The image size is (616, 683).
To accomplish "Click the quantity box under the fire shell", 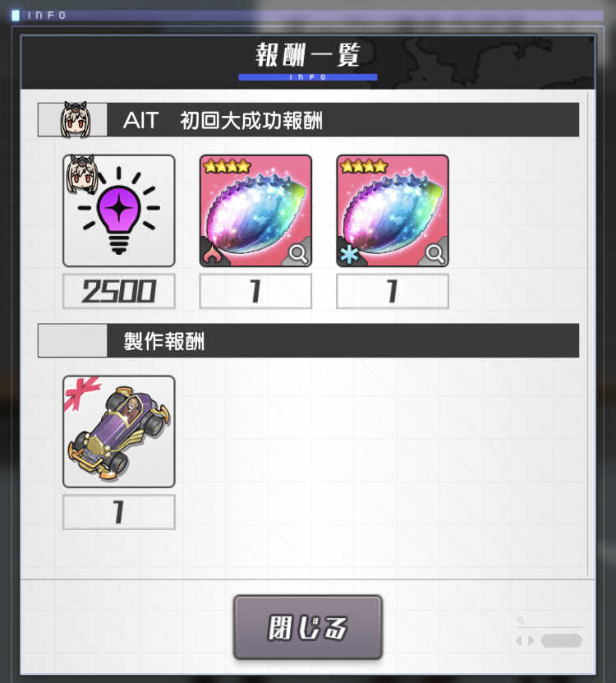I will point(255,291).
